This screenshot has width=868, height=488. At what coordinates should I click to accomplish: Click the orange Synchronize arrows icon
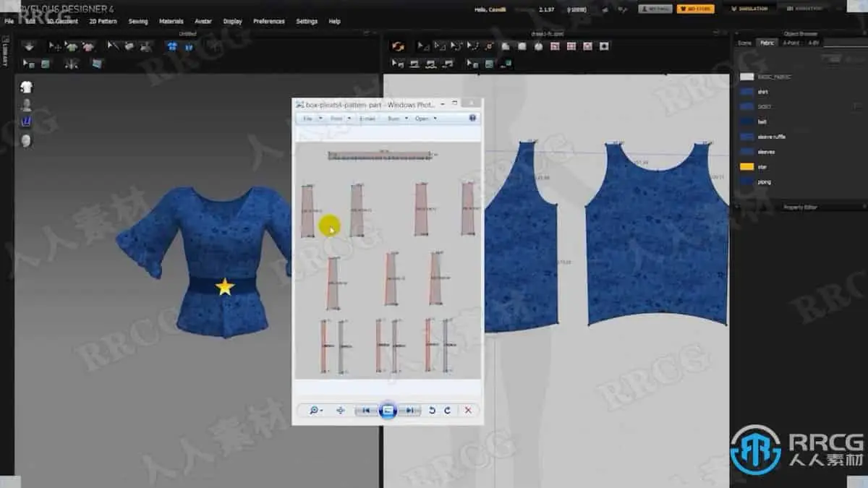(397, 46)
